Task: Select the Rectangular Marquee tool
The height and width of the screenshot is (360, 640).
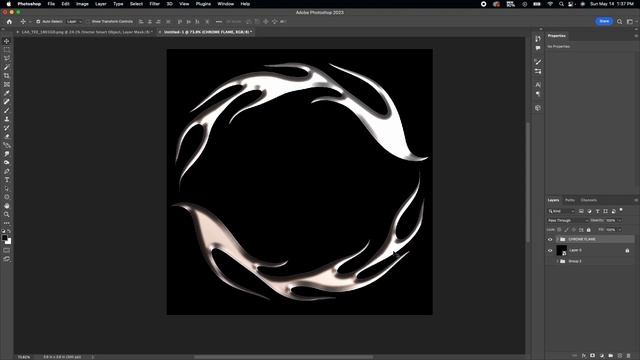Action: 7,50
